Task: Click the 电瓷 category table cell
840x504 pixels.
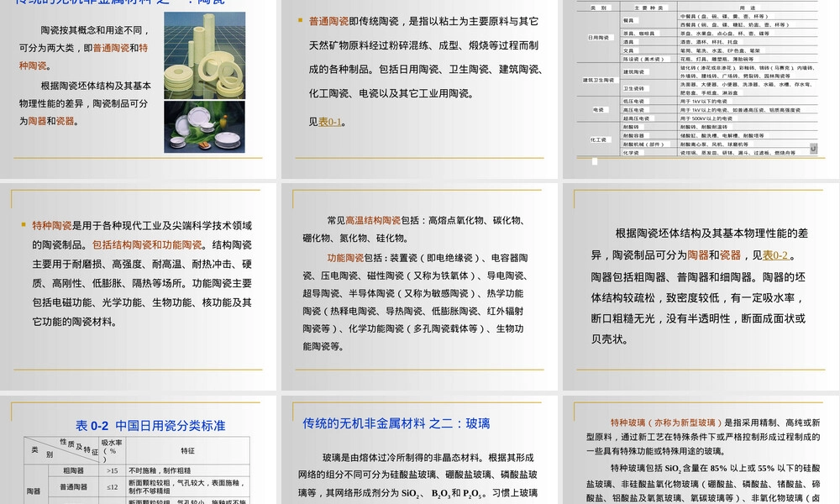Action: point(598,110)
